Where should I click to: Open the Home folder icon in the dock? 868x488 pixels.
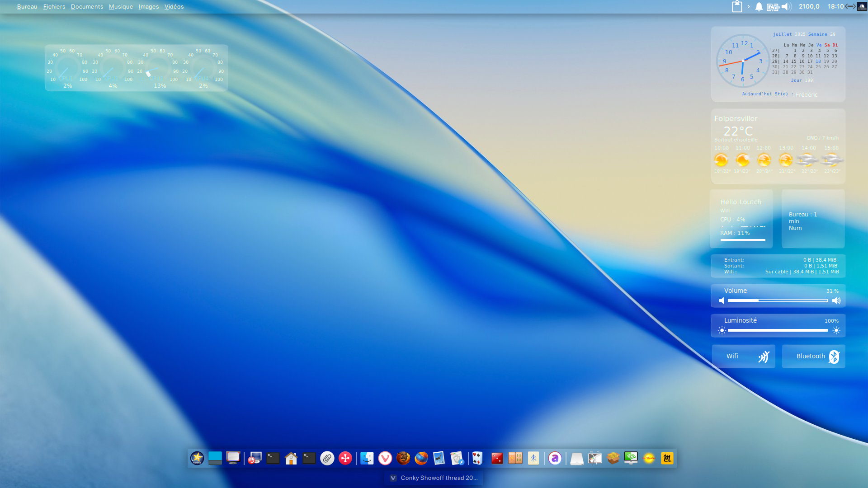coord(291,458)
